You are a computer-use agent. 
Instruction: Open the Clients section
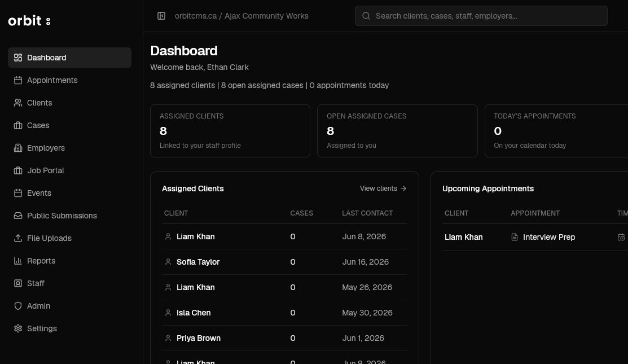[x=70, y=103]
